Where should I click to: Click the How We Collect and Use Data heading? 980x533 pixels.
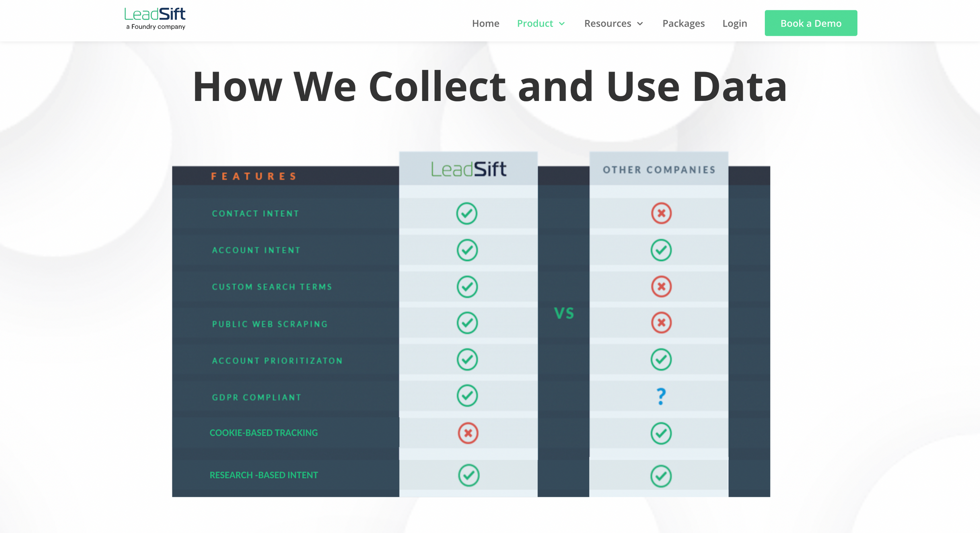[490, 87]
